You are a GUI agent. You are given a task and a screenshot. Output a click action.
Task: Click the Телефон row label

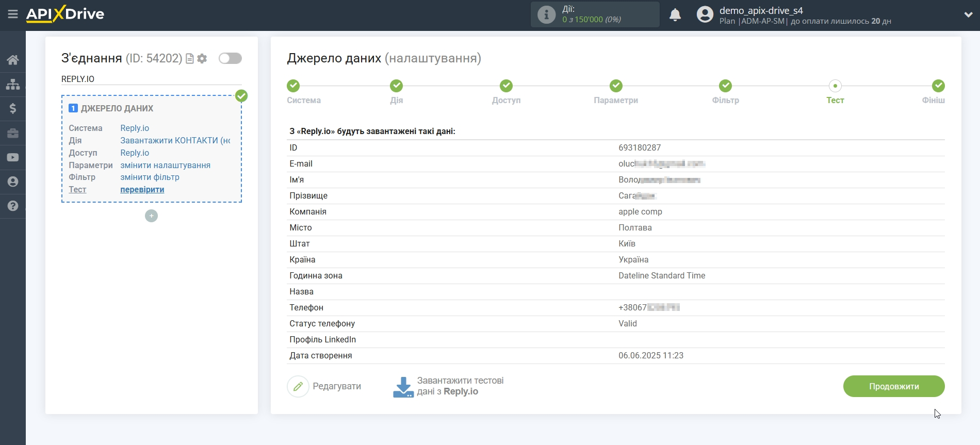(306, 307)
